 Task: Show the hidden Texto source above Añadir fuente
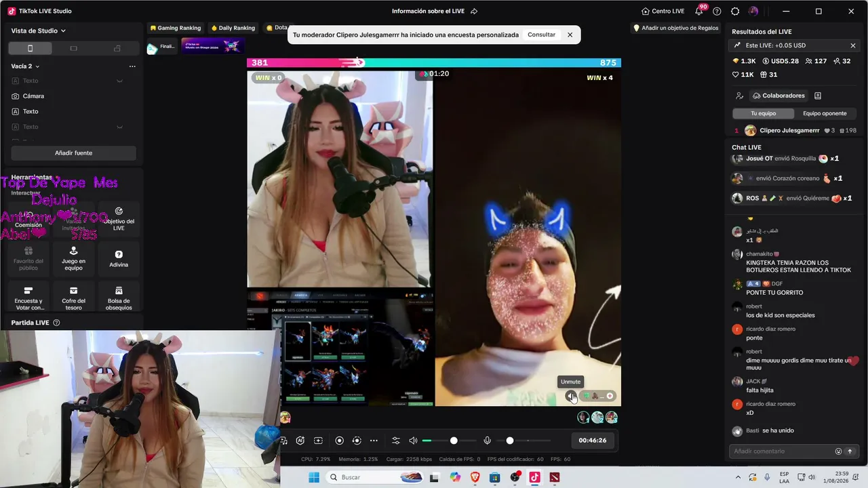(119, 127)
